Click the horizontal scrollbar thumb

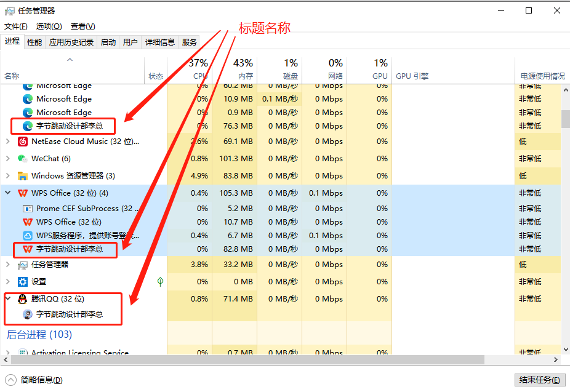(x=247, y=359)
